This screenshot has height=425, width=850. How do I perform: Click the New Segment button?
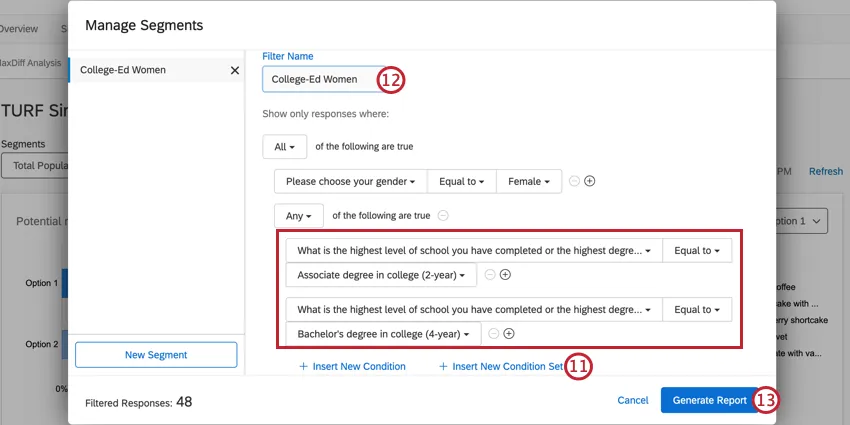[x=156, y=355]
